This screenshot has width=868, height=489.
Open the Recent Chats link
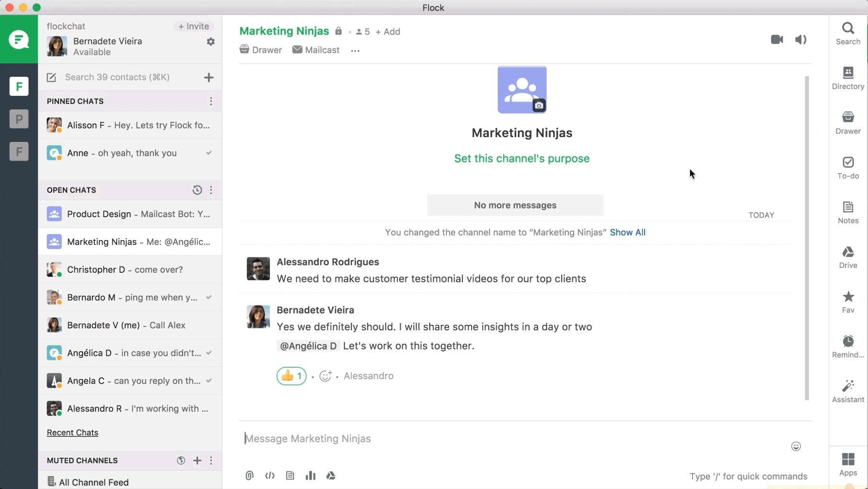pos(72,432)
